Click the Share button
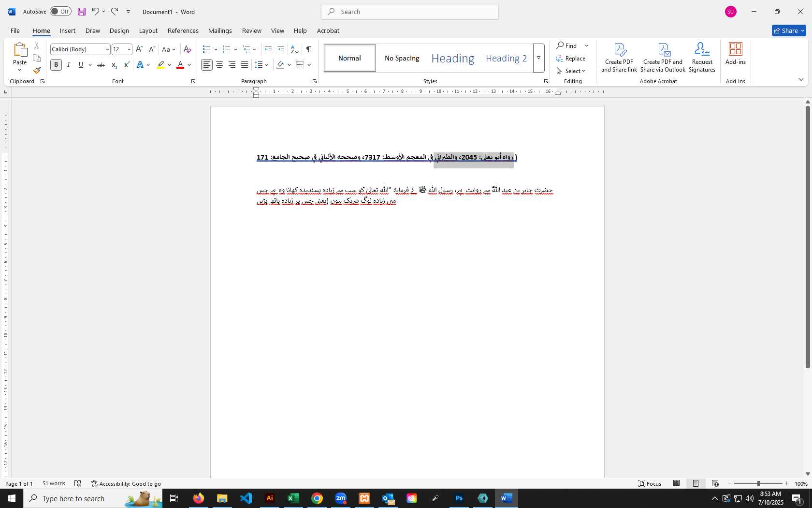The width and height of the screenshot is (812, 508). pos(789,30)
